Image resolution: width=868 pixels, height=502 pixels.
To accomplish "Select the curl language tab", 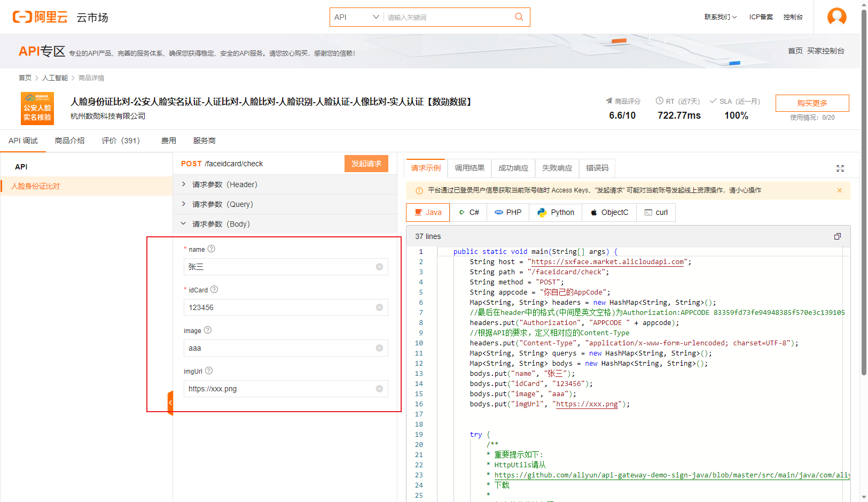I will coord(656,212).
